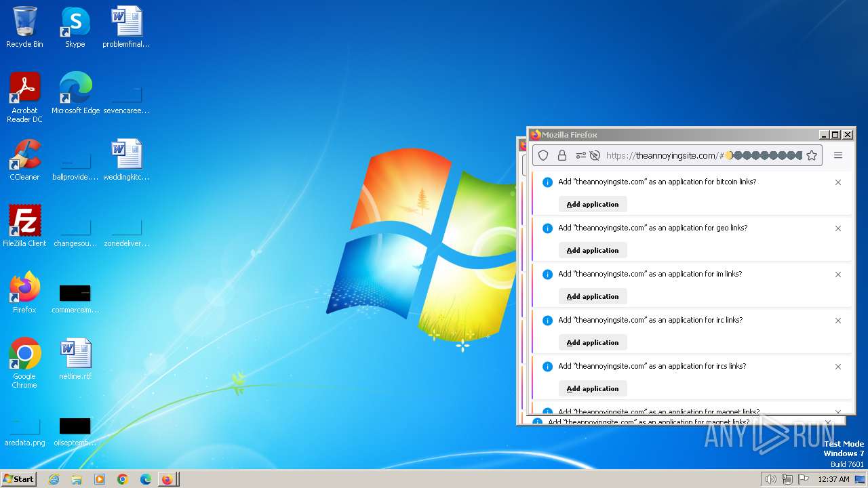This screenshot has height=488, width=868.
Task: Dismiss the geo links notification
Action: point(838,228)
